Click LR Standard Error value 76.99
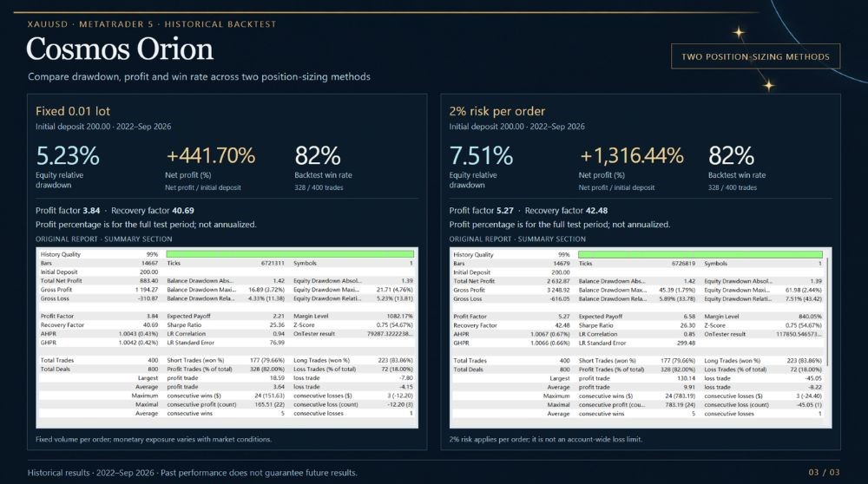The width and height of the screenshot is (868, 484). (277, 343)
